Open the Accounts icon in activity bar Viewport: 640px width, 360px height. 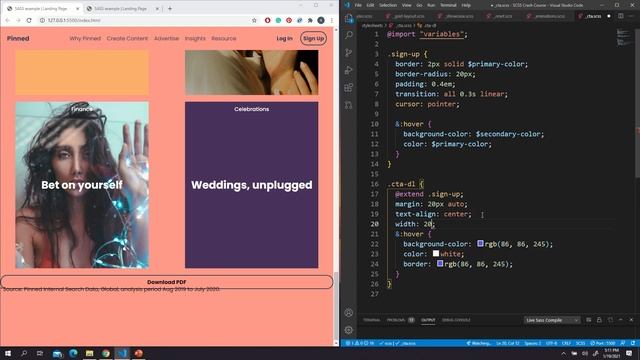[349, 313]
